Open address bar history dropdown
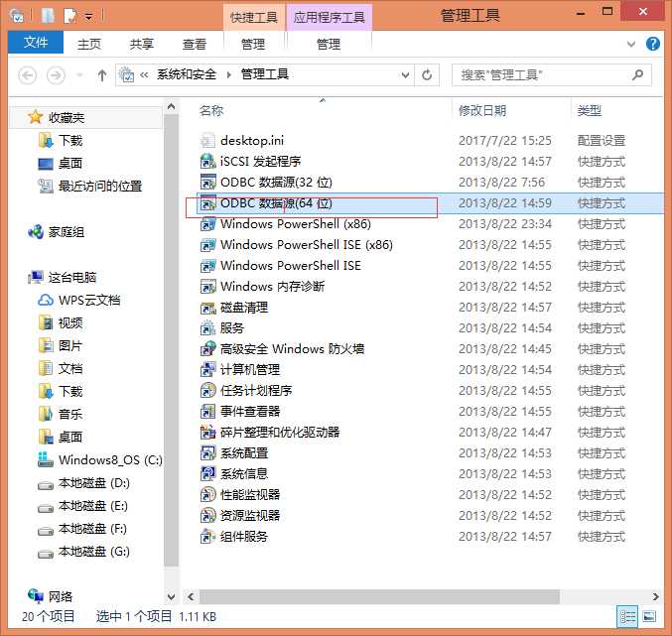672x636 pixels. [405, 75]
